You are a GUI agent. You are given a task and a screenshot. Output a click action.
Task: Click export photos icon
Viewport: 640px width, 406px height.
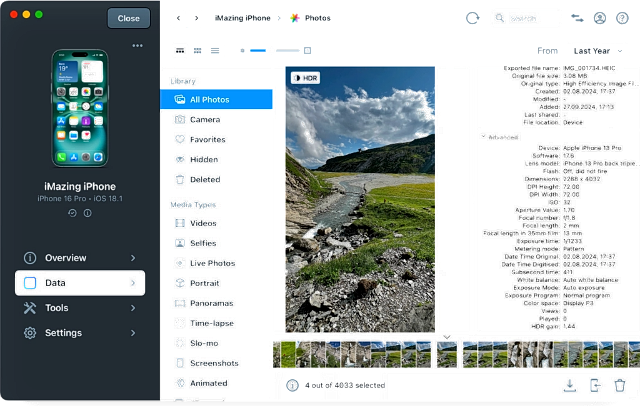pyautogui.click(x=595, y=385)
